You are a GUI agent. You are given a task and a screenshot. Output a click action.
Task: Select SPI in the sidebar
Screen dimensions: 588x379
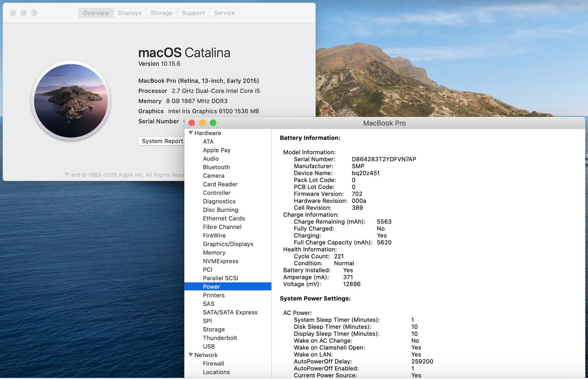207,321
